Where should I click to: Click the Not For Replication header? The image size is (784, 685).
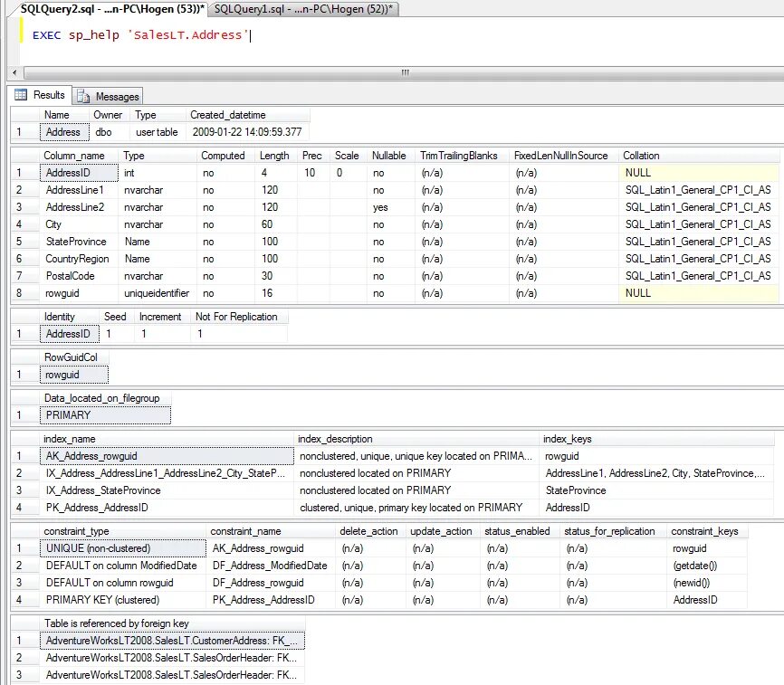pos(238,317)
